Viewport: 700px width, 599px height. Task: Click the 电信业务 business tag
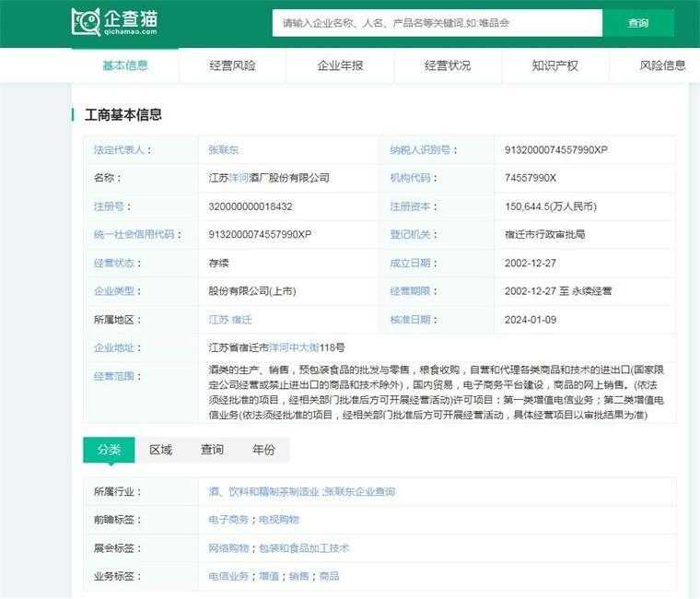pos(229,576)
